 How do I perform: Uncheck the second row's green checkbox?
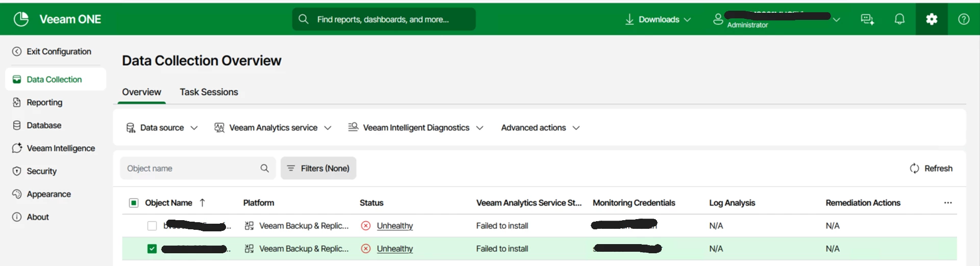pyautogui.click(x=152, y=249)
